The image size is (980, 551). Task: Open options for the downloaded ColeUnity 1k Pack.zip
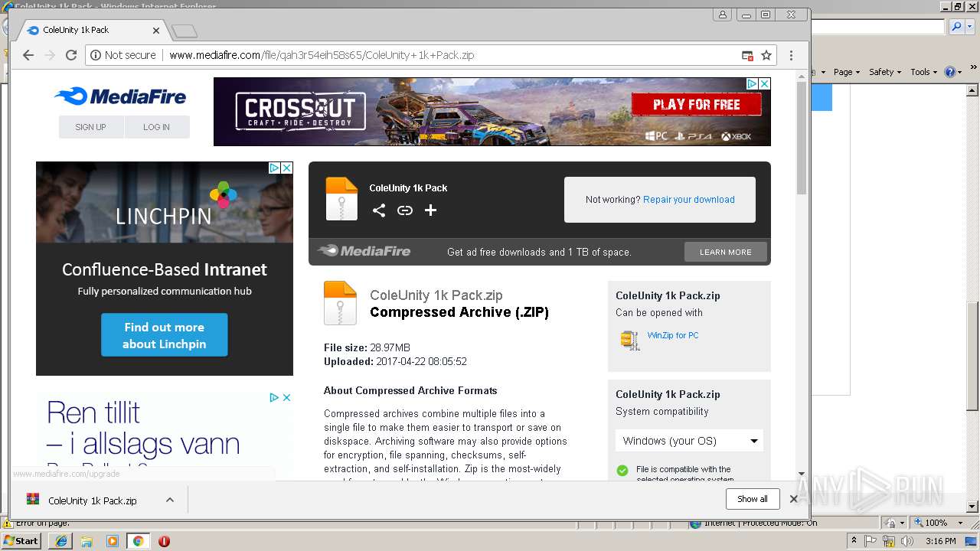pyautogui.click(x=170, y=500)
